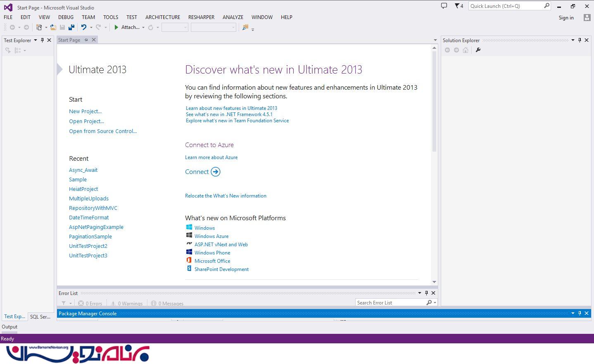Toggle pin on Error List panel

(426, 293)
